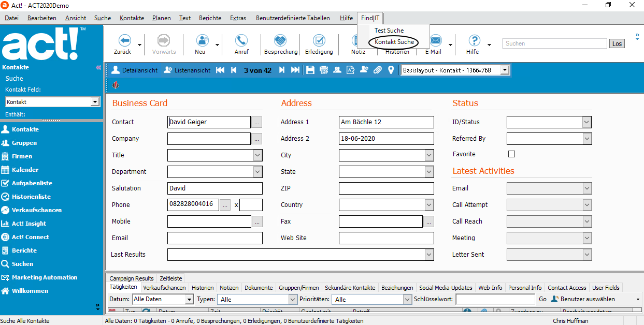Go to next record icon
644x325 pixels.
[282, 70]
